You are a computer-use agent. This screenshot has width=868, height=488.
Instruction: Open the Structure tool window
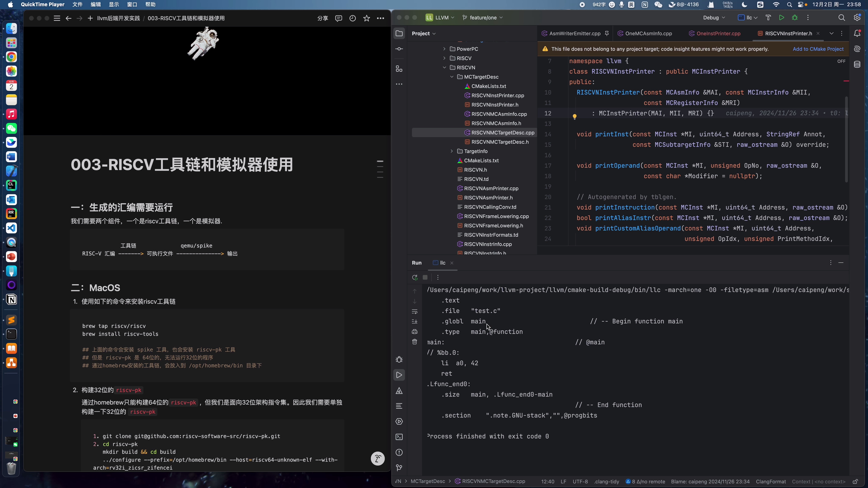[x=399, y=68]
